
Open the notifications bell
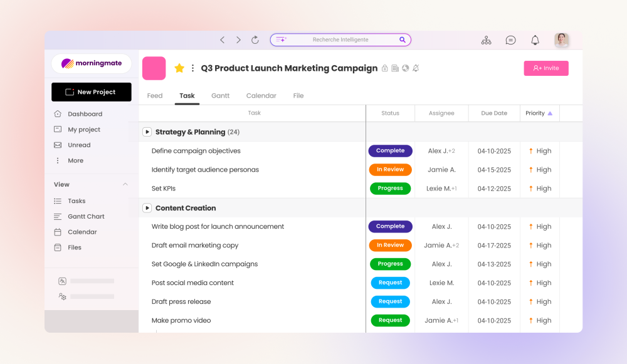(x=535, y=40)
